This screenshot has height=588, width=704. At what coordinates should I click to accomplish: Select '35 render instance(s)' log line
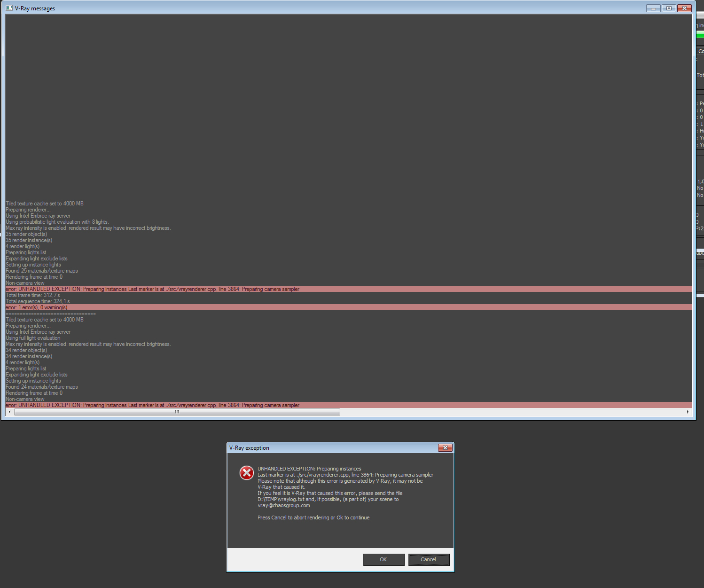tap(29, 240)
